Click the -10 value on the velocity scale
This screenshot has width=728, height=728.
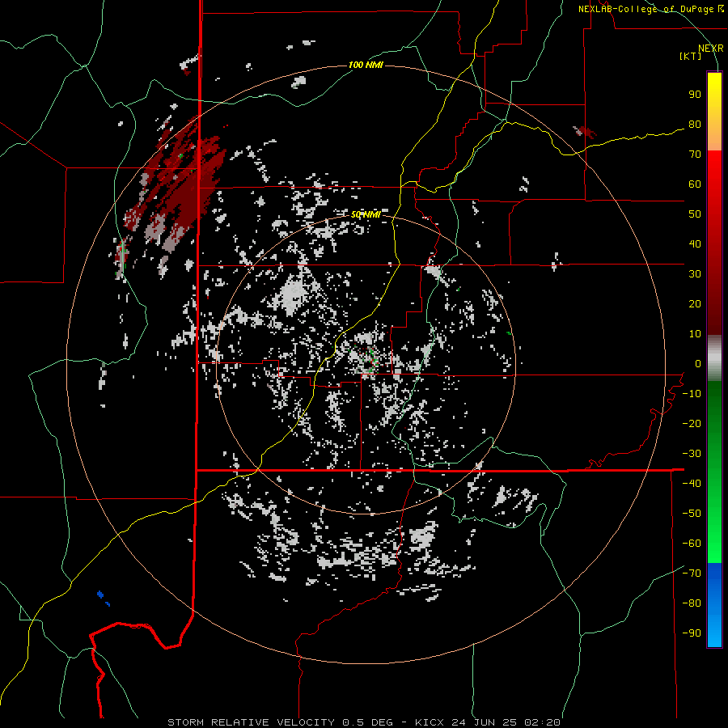click(x=692, y=394)
